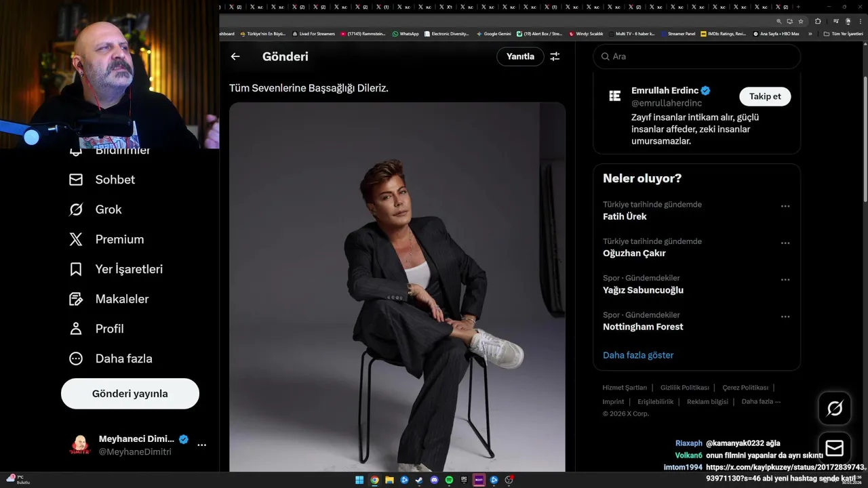Click the magnifier icon in the Ara box
The image size is (868, 488).
click(x=605, y=56)
